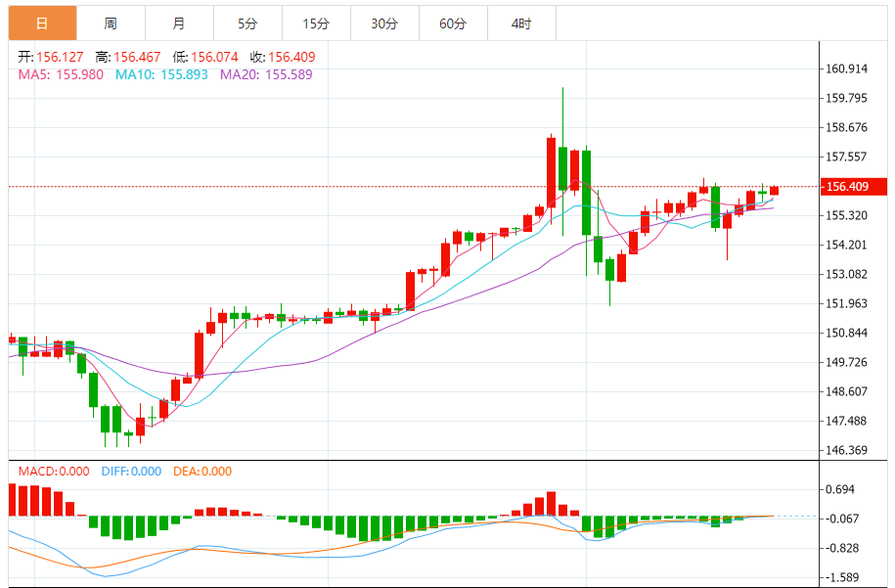Click the -0.828 MACD axis label

tap(842, 549)
